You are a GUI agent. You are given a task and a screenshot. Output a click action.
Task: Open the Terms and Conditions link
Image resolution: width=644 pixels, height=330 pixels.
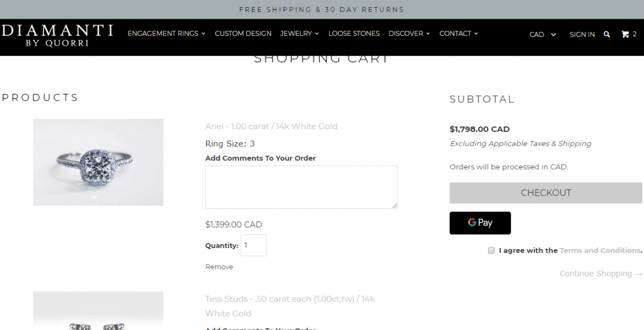600,250
